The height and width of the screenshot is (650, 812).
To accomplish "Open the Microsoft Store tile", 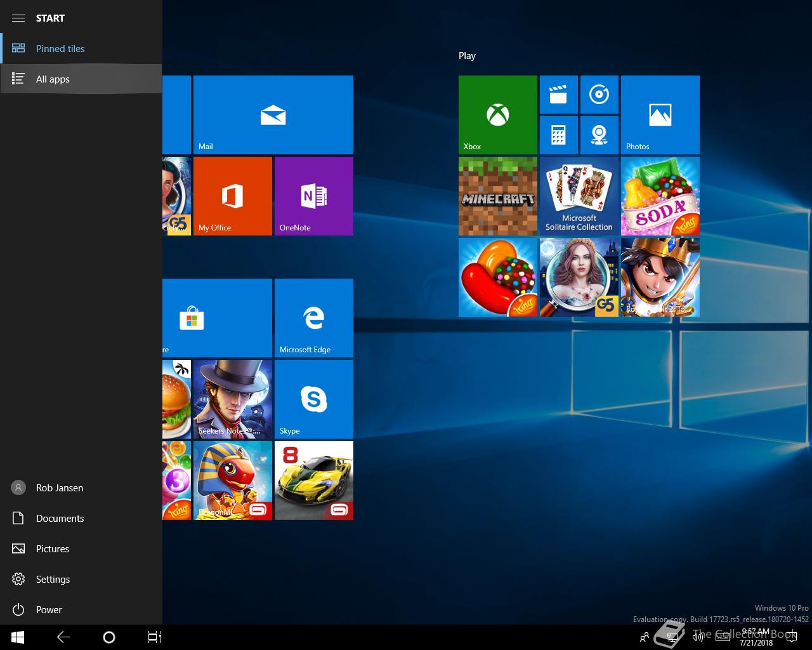I will pos(217,318).
